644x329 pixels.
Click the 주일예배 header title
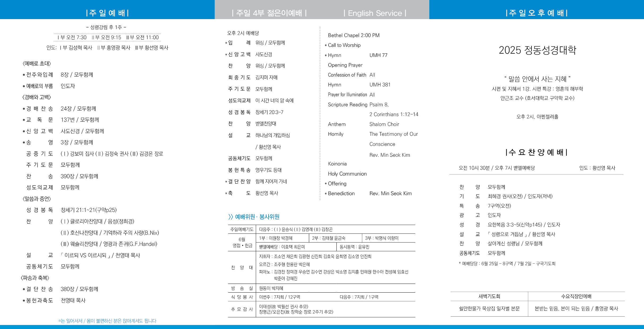click(107, 13)
